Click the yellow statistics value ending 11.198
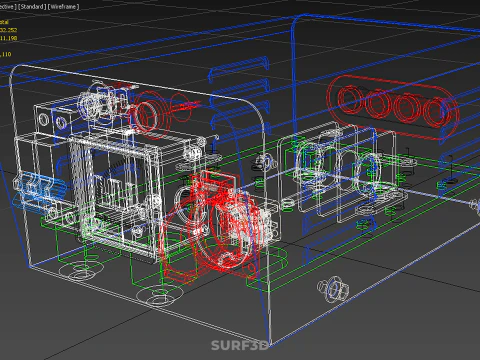The height and width of the screenshot is (360, 480). [9, 38]
